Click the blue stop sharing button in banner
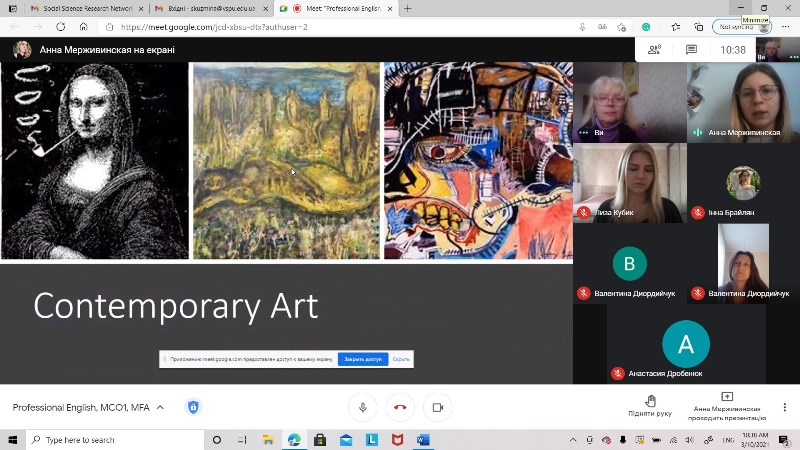 tap(363, 359)
